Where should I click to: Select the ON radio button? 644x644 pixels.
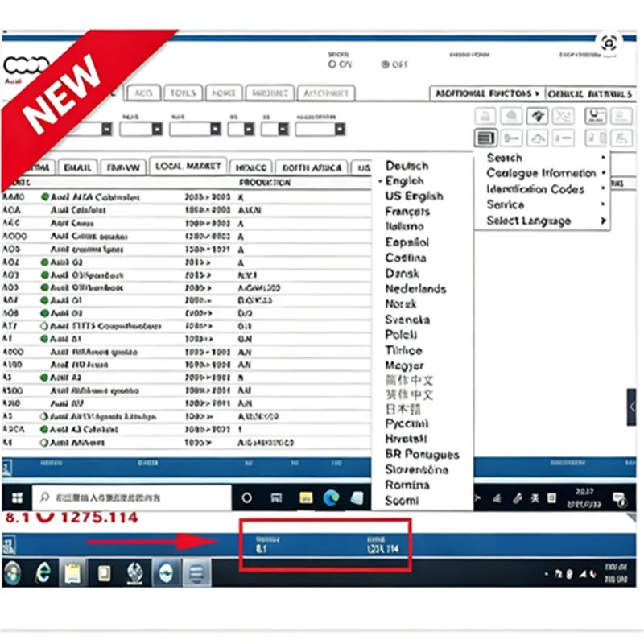point(332,64)
